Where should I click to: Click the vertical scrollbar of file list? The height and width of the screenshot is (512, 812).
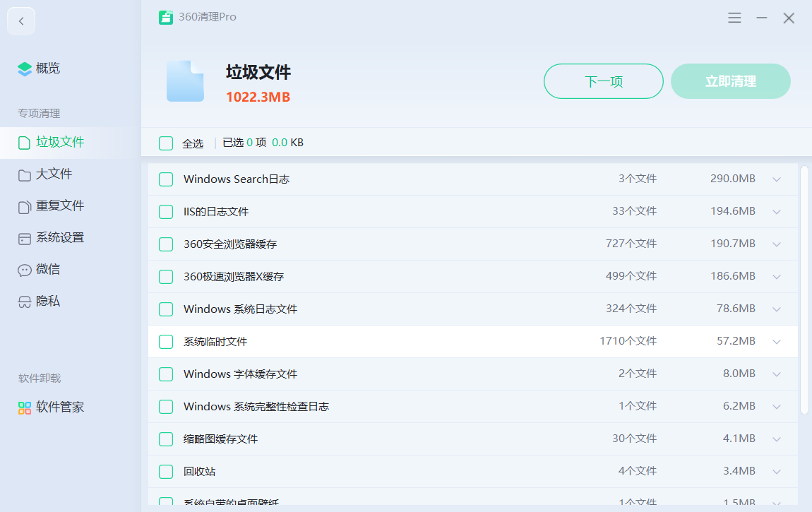[804, 290]
